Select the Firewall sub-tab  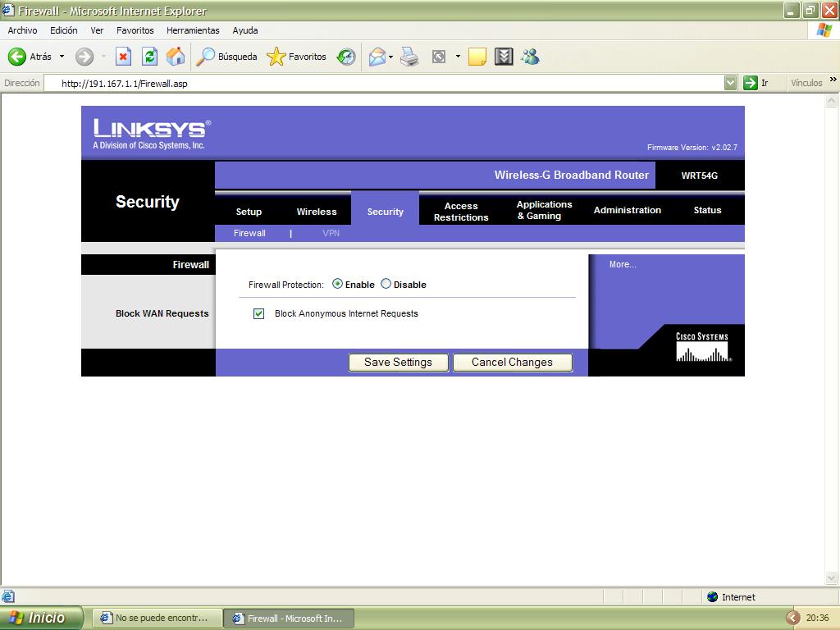tap(249, 233)
